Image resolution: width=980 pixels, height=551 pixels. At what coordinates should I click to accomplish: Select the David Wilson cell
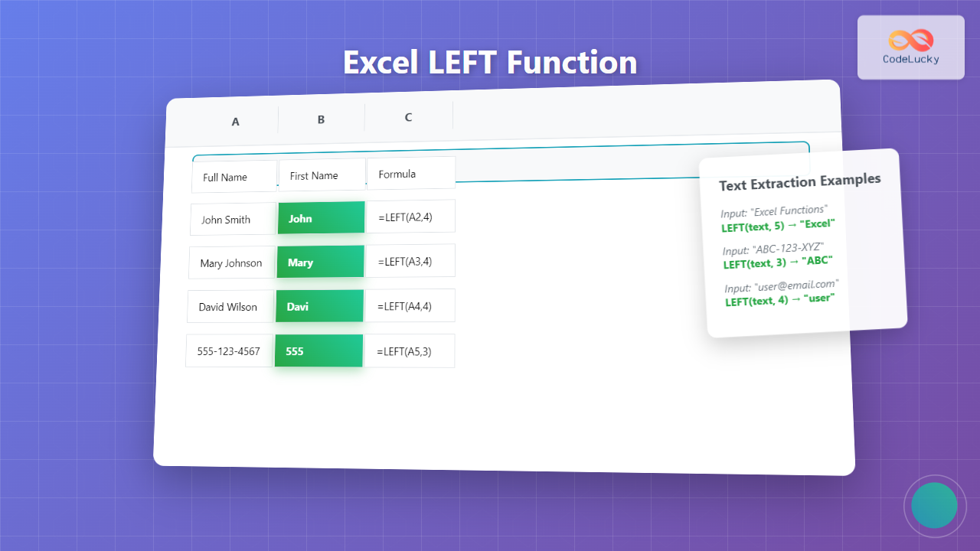pyautogui.click(x=230, y=307)
